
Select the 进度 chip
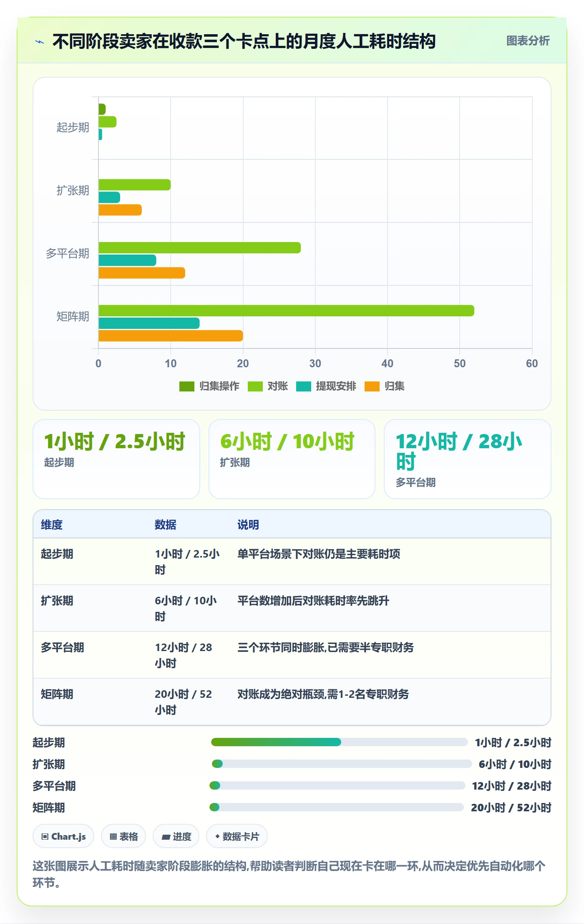tap(176, 836)
